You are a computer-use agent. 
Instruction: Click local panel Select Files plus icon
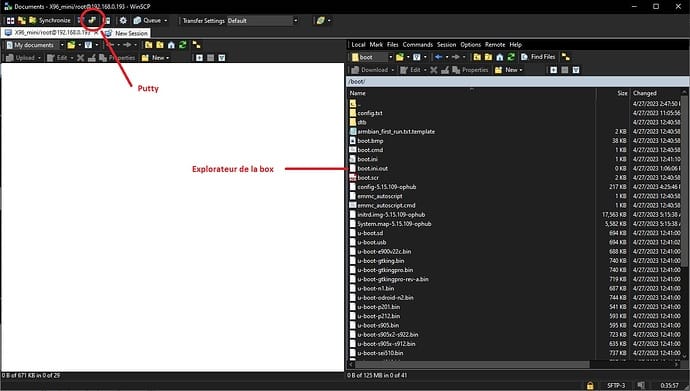199,58
